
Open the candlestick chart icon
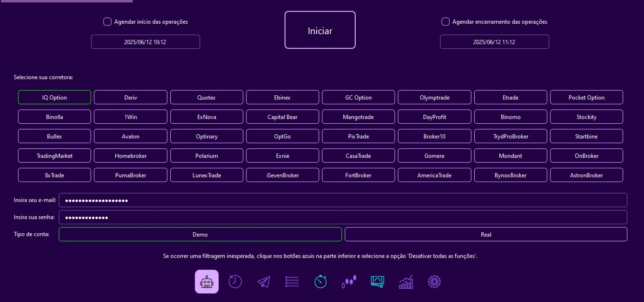[349, 282]
